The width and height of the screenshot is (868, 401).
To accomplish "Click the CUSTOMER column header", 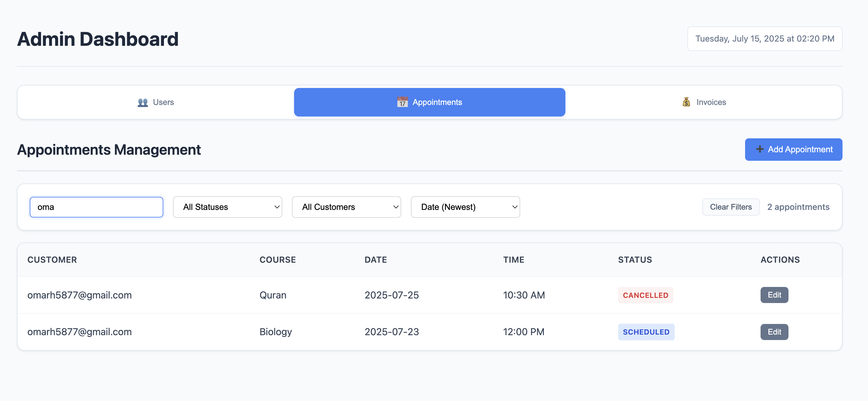I will point(52,260).
